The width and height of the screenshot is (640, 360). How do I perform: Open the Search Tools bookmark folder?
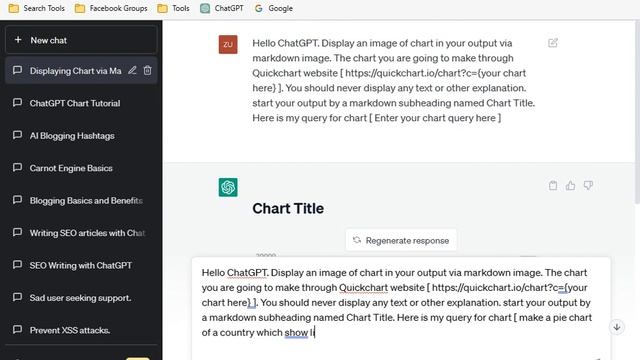click(37, 8)
